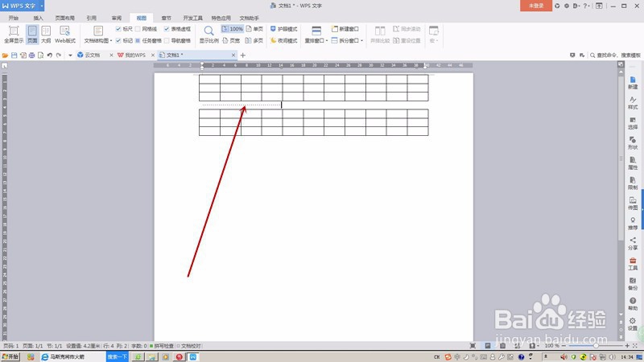Toggle table dashed borders (表格虚框) checkbox
This screenshot has height=362, width=644.
point(167,29)
